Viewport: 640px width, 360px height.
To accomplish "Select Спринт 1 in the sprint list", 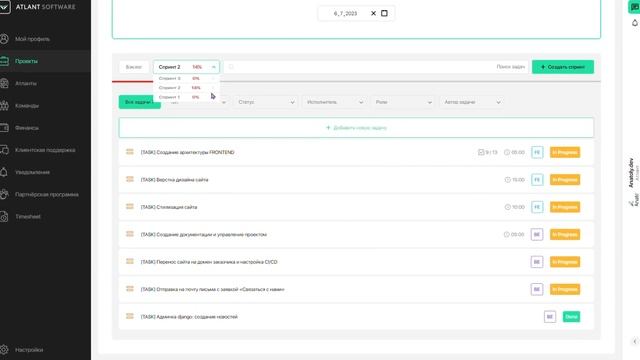I will coord(186,97).
